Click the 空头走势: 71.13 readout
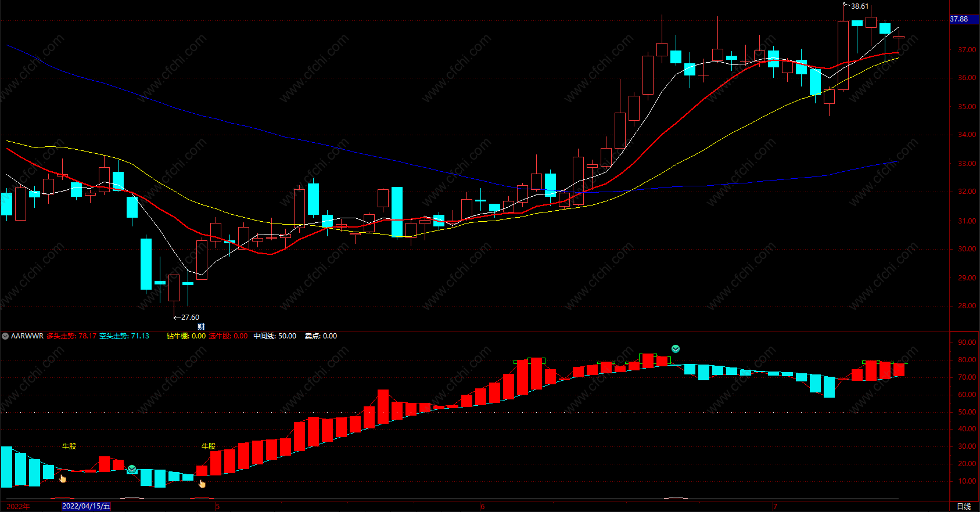This screenshot has height=512, width=980. [x=124, y=336]
